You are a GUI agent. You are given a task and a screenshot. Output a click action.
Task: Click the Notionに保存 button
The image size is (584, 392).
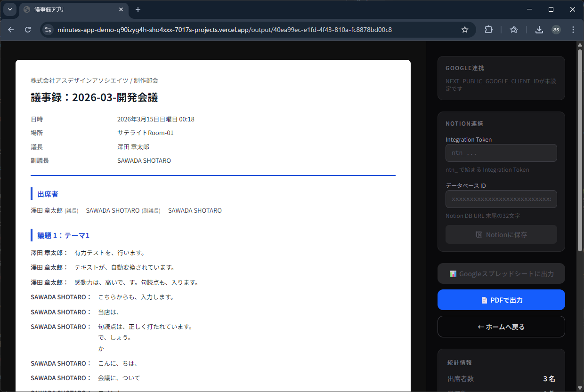tap(501, 234)
